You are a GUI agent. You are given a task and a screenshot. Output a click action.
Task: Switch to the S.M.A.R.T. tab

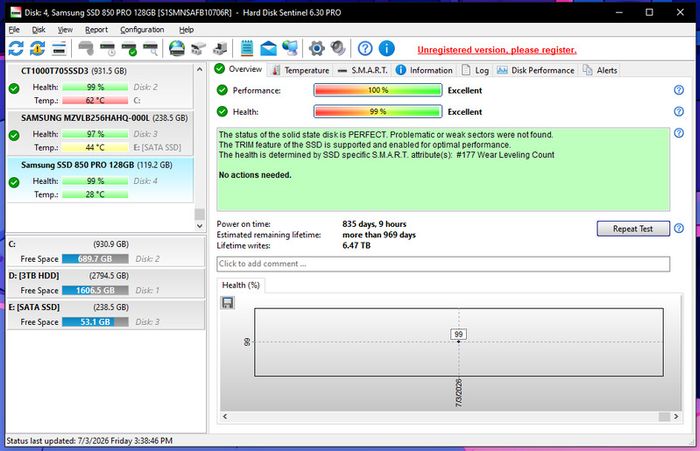tap(362, 70)
